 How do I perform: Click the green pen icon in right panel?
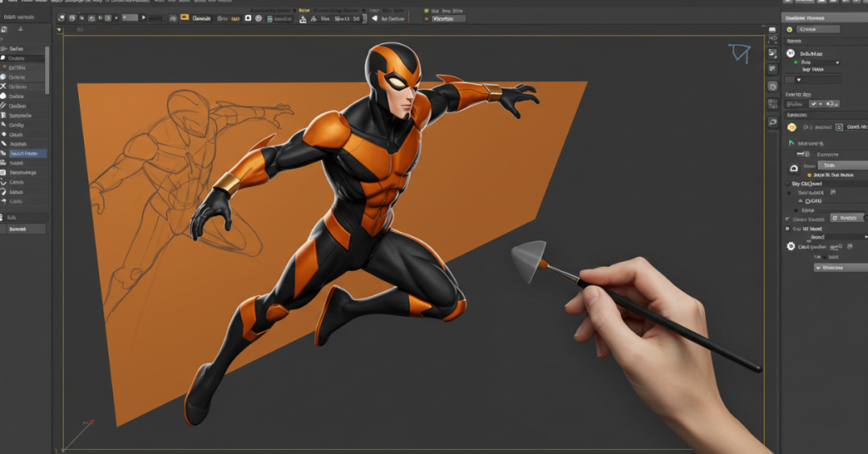click(x=791, y=143)
